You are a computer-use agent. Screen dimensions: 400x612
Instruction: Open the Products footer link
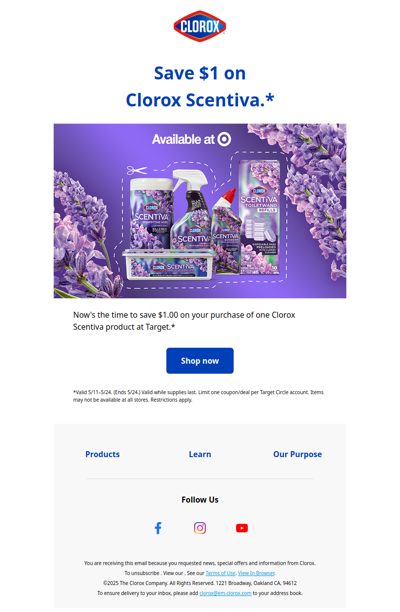(x=102, y=454)
